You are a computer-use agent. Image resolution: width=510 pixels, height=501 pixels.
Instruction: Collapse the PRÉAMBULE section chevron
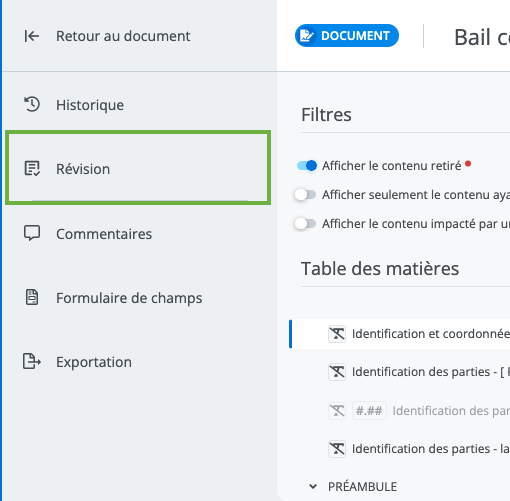(x=313, y=487)
